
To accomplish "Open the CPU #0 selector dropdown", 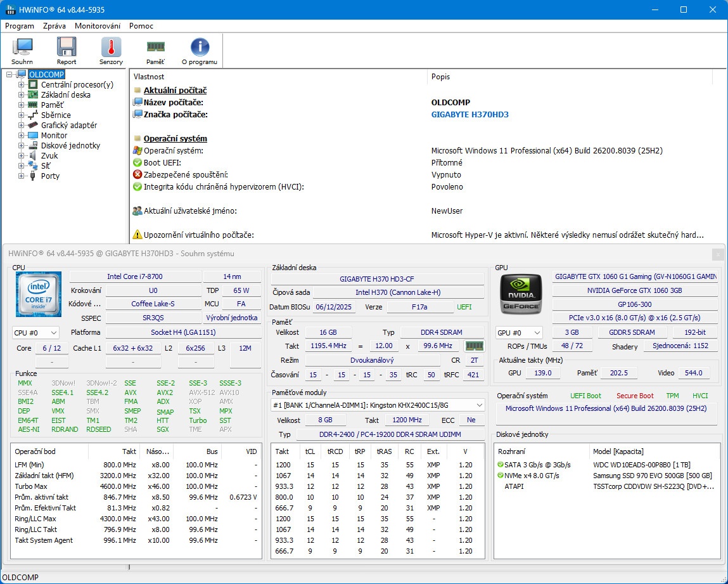I will tap(36, 332).
